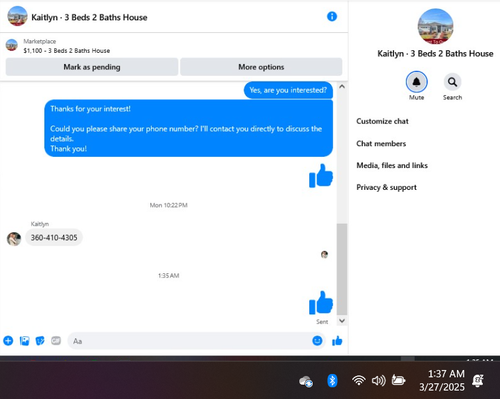This screenshot has height=399, width=500.
Task: Open the taskbar clock showing 1:37 AM
Action: click(x=442, y=380)
